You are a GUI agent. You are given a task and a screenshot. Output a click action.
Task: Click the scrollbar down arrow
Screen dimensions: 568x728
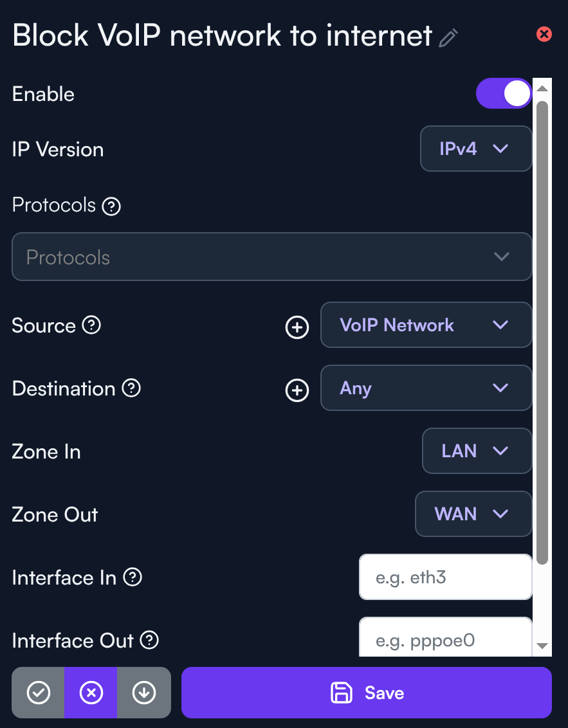coord(542,646)
